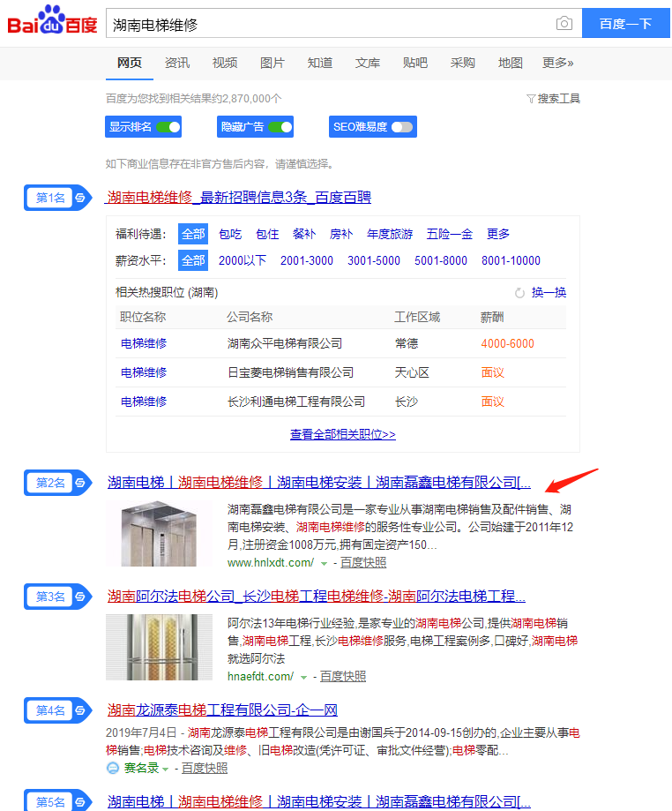This screenshot has width=672, height=811.
Task: Toggle 隐藏广告 switch
Action: [x=280, y=127]
